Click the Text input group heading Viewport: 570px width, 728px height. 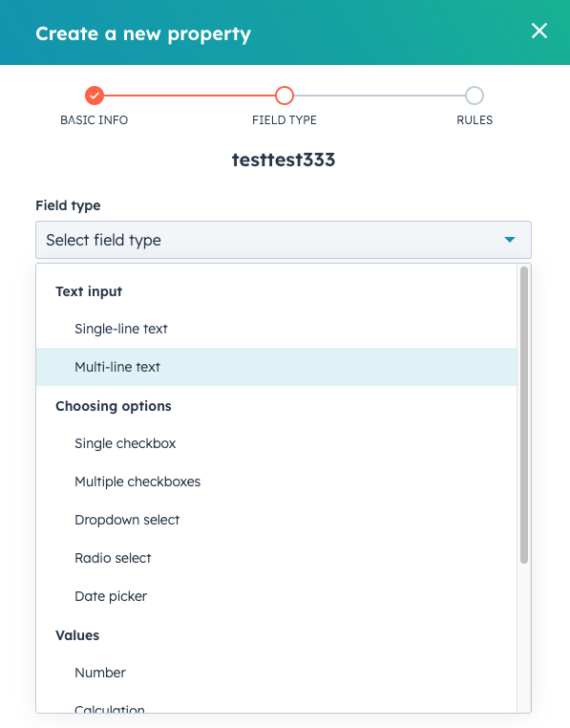pos(89,291)
